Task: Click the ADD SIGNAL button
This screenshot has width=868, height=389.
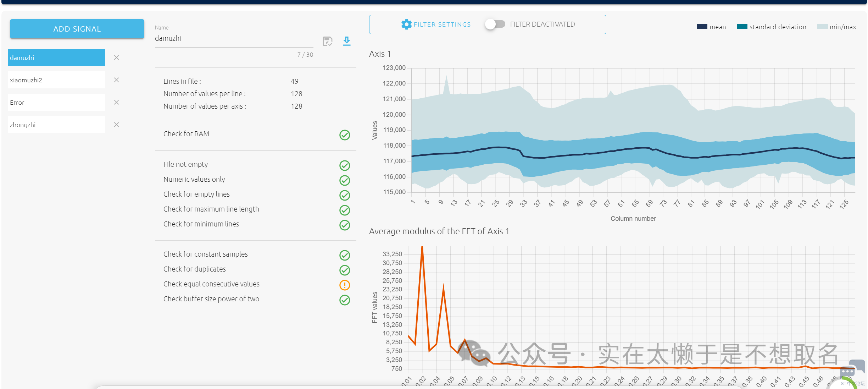Action: click(x=77, y=29)
